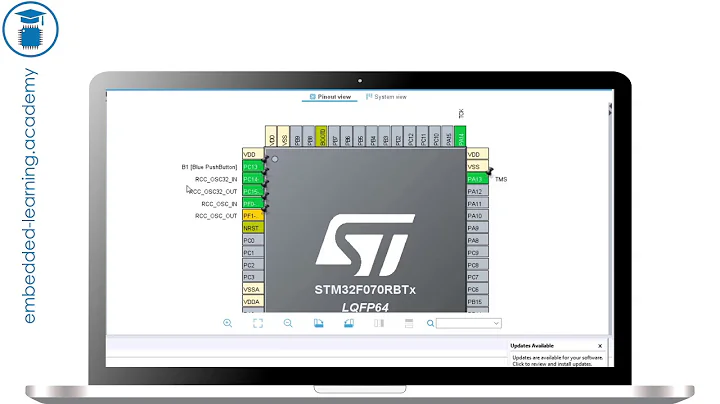The width and height of the screenshot is (720, 404).
Task: Toggle the side-by-side split view icon
Action: pyautogui.click(x=379, y=323)
